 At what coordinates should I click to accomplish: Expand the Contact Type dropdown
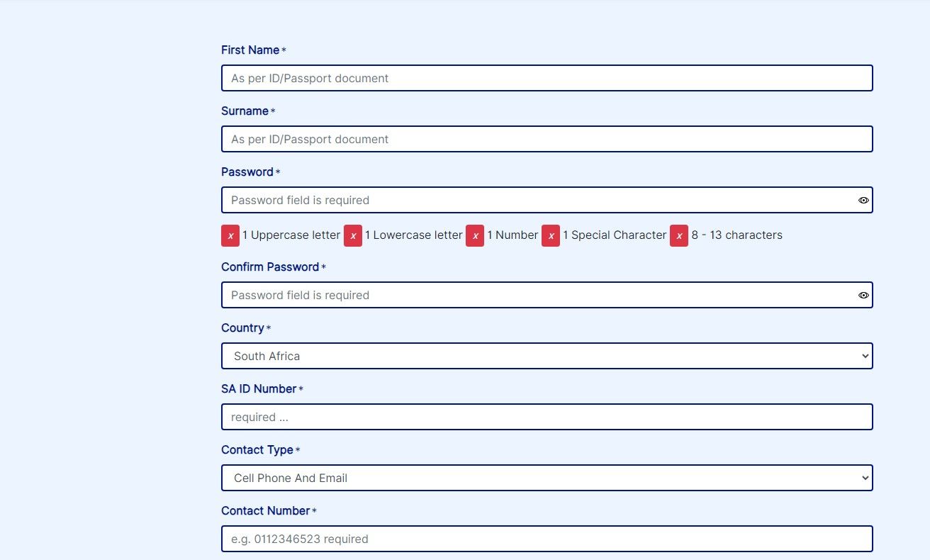coord(547,478)
